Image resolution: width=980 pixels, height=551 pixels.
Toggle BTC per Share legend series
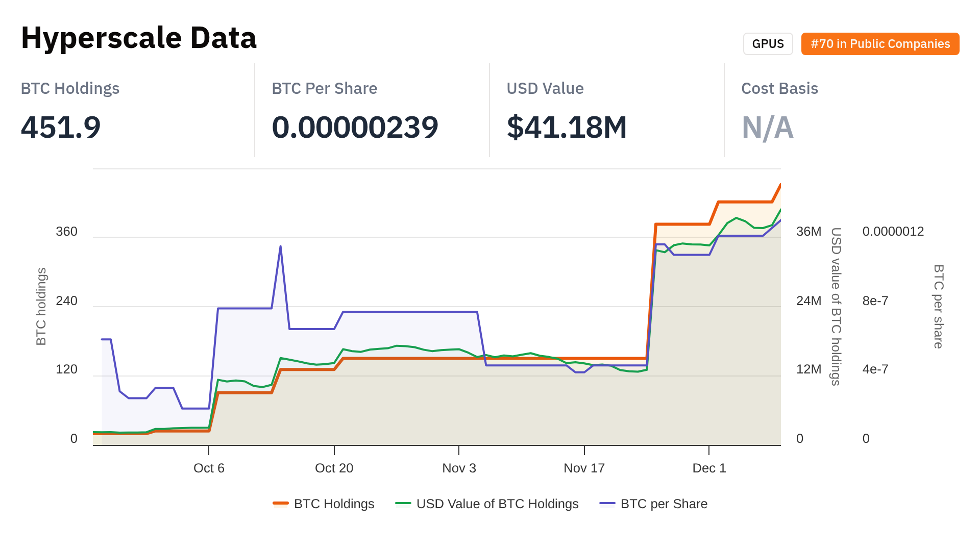(x=664, y=504)
